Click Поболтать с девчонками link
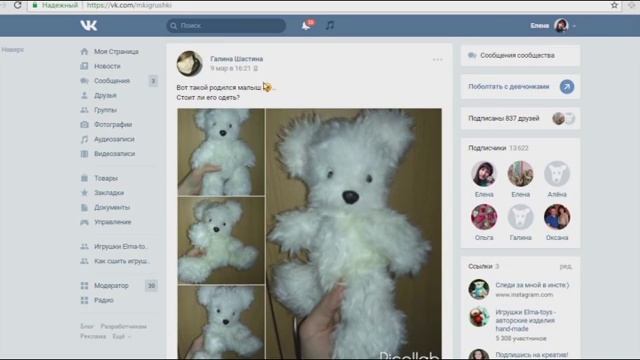640x360 pixels. 509,87
